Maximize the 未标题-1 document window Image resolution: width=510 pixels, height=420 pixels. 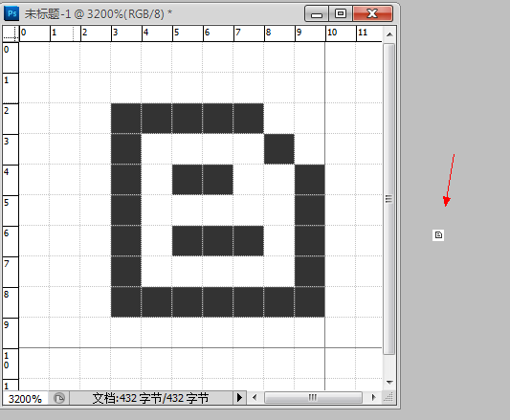point(341,14)
